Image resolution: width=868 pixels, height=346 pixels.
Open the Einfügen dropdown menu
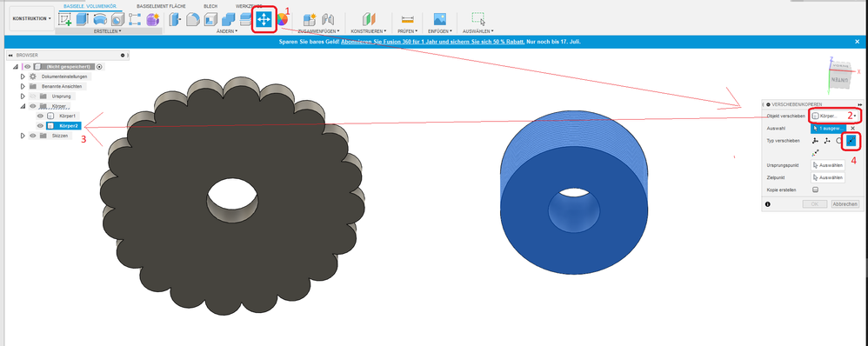[x=440, y=31]
